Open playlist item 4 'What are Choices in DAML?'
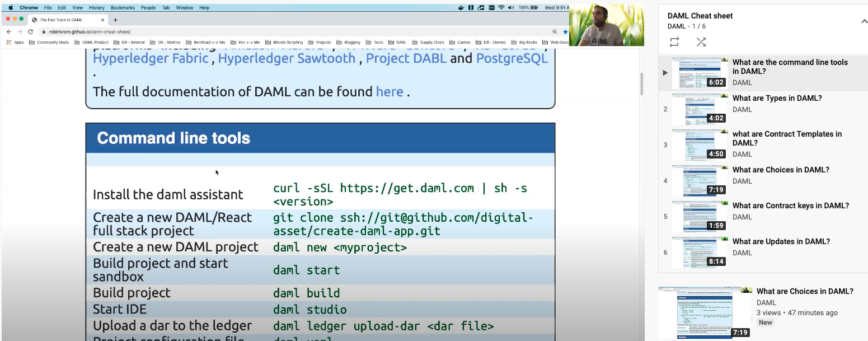 (x=763, y=180)
